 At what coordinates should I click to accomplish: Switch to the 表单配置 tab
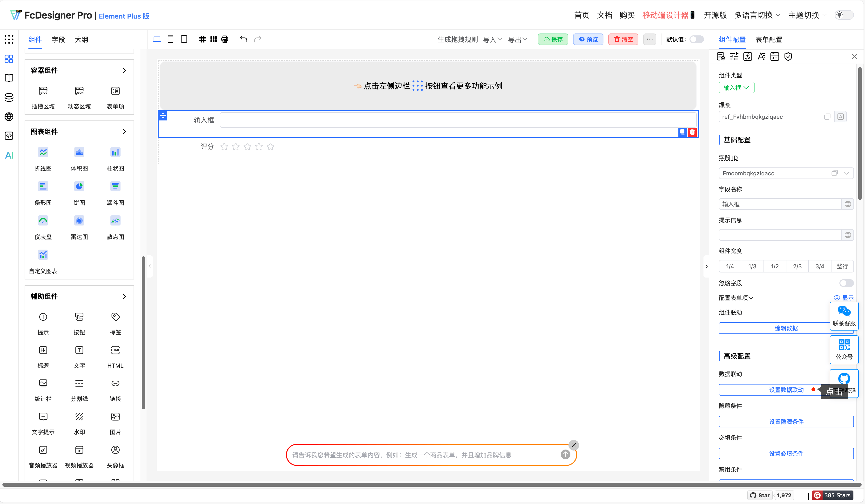pyautogui.click(x=769, y=39)
